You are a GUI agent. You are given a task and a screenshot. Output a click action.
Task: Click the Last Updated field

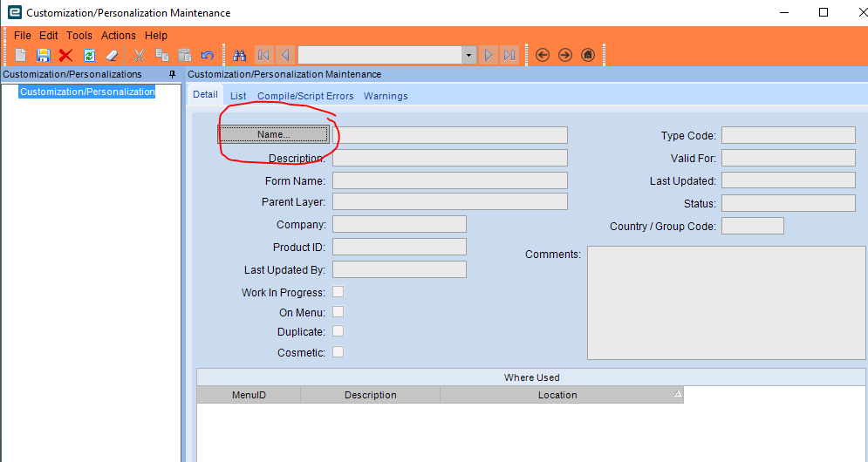pyautogui.click(x=789, y=180)
